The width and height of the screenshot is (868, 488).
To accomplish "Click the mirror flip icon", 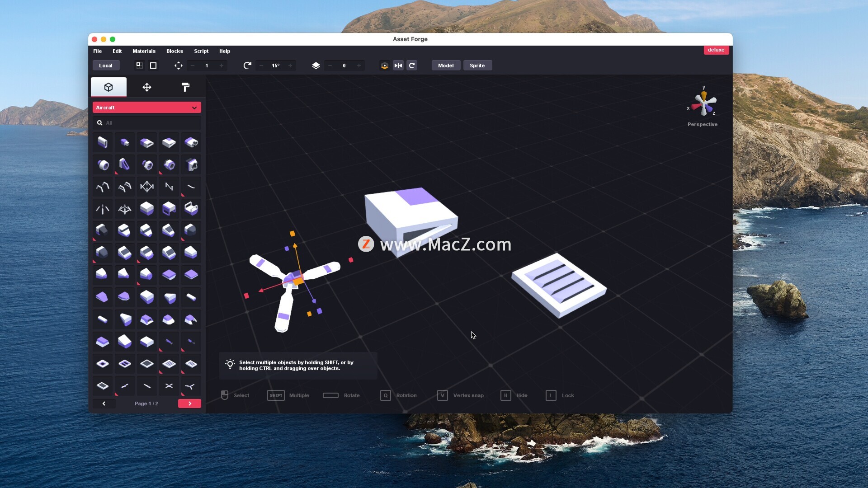I will 398,66.
